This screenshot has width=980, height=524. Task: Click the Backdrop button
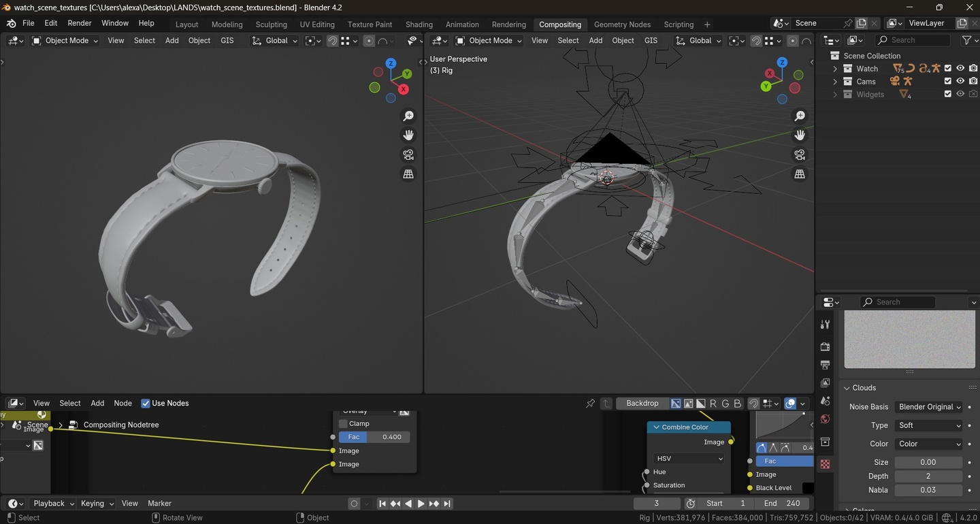pyautogui.click(x=642, y=404)
